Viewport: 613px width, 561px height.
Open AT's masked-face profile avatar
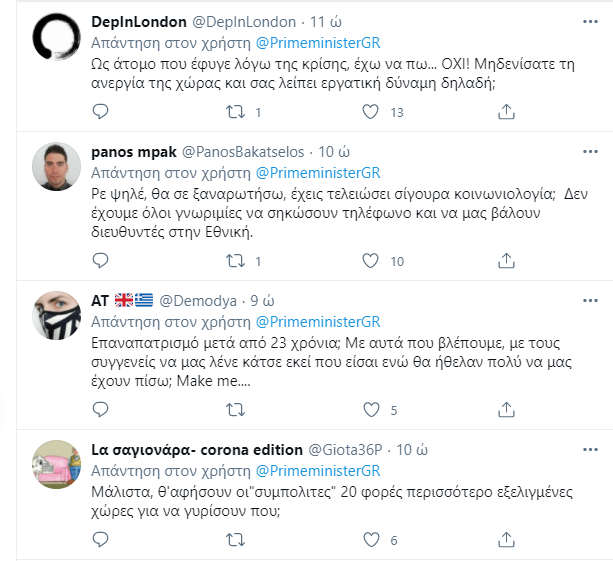pyautogui.click(x=57, y=318)
